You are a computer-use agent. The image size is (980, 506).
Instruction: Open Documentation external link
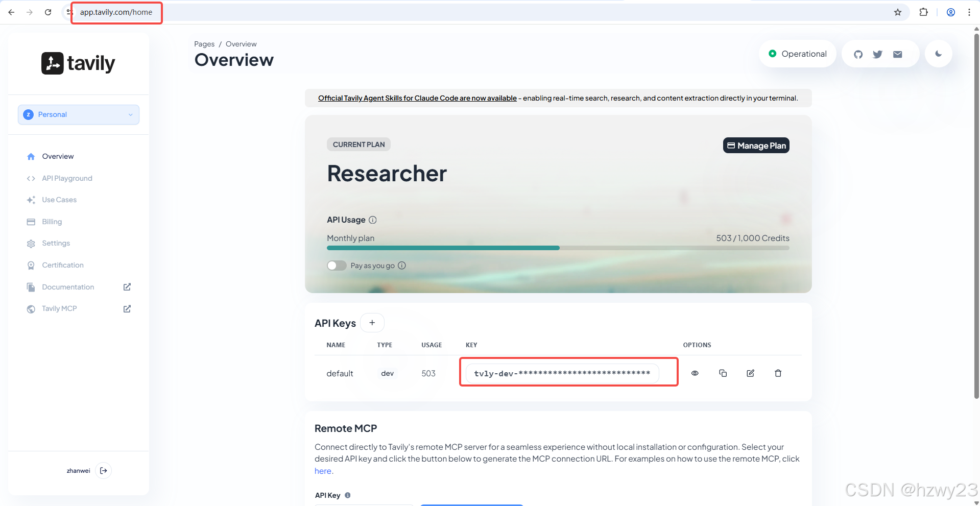point(68,287)
